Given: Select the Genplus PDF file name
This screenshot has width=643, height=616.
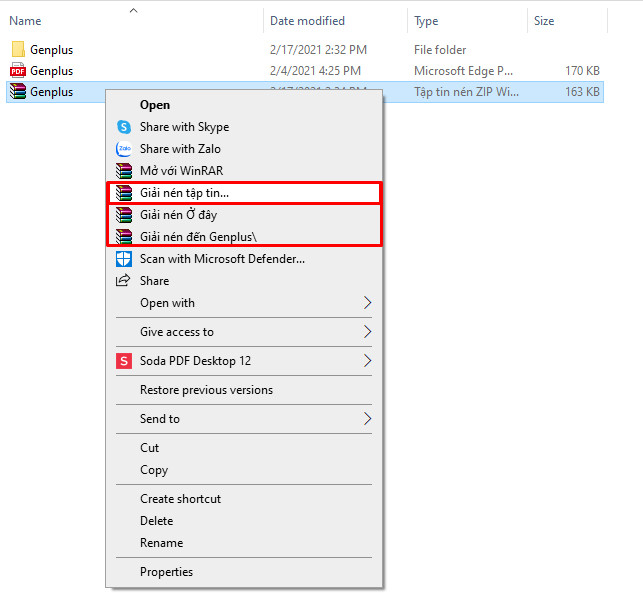Looking at the screenshot, I should (52, 71).
